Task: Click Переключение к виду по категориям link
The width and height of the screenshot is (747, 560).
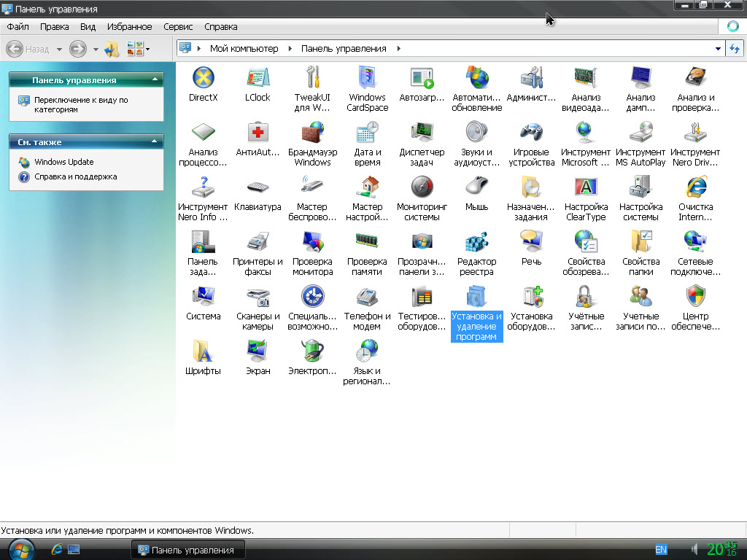Action: point(81,105)
